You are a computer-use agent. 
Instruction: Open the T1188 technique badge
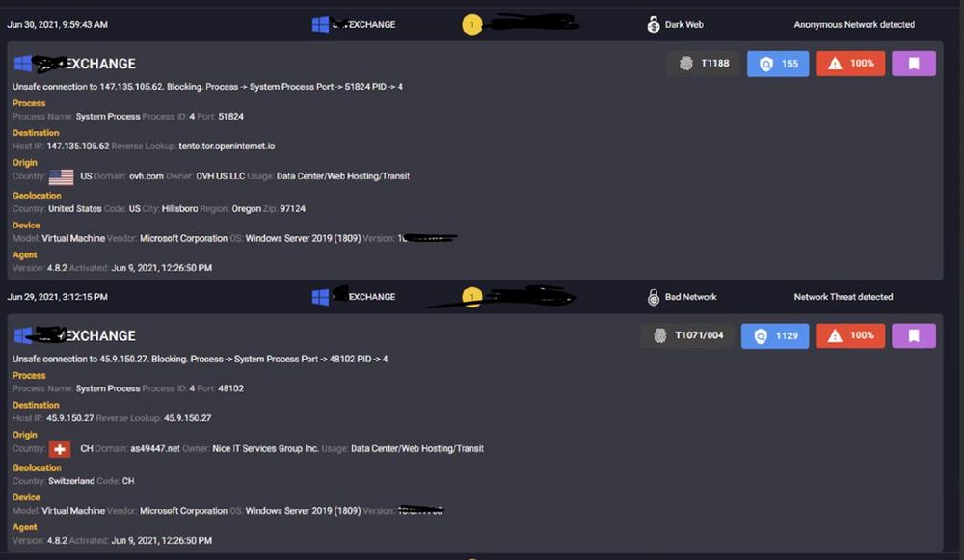704,64
